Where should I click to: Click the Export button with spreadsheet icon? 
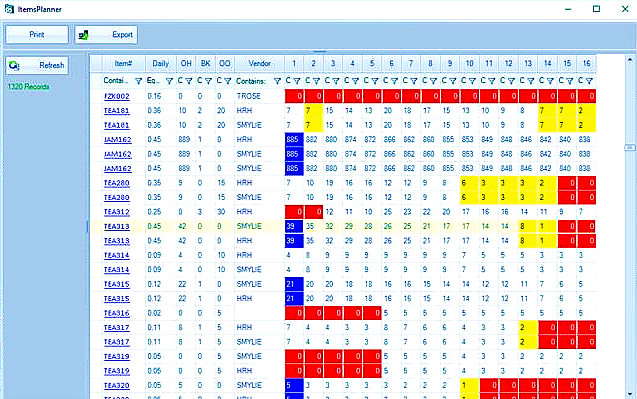pos(106,35)
